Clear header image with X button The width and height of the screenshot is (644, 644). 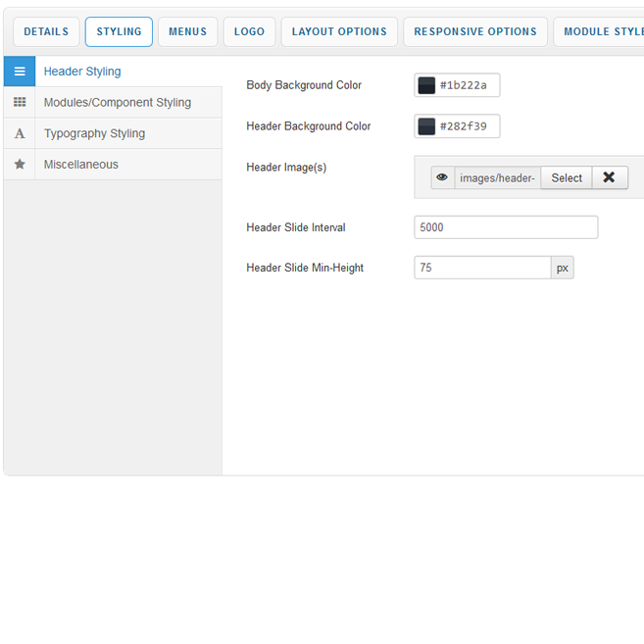click(x=609, y=177)
